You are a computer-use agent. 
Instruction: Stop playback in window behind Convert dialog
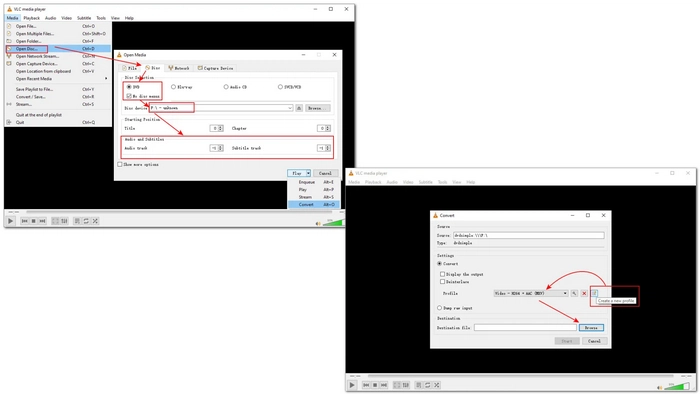pyautogui.click(x=375, y=385)
